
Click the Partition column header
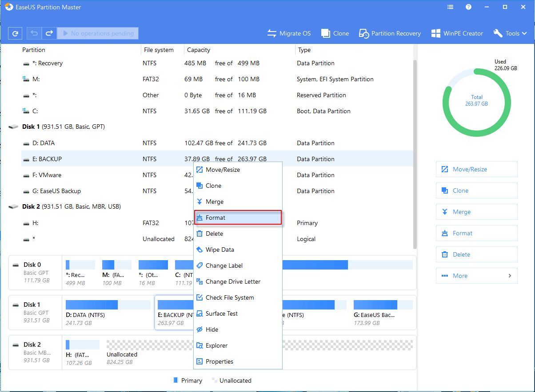pyautogui.click(x=34, y=50)
